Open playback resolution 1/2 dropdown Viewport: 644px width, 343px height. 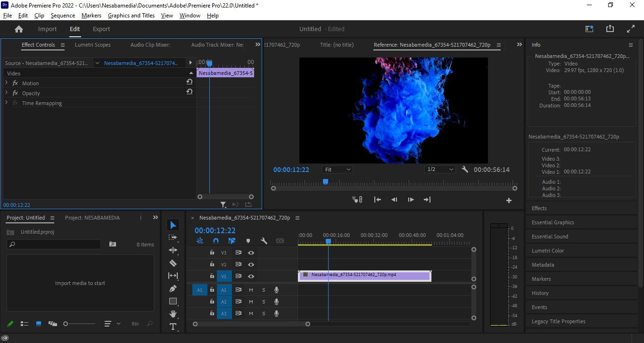440,170
